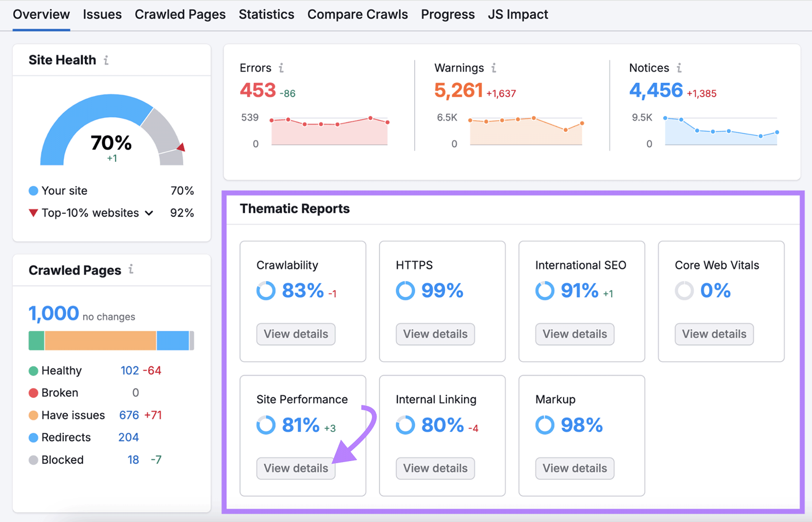Click the HTTPS donut chart icon
812x522 pixels.
[405, 291]
